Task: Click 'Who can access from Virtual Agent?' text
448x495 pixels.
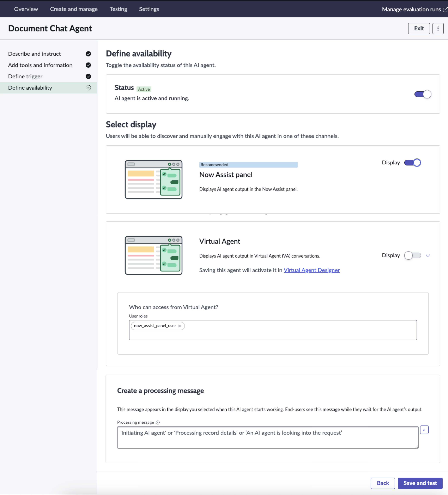Action: [174, 307]
